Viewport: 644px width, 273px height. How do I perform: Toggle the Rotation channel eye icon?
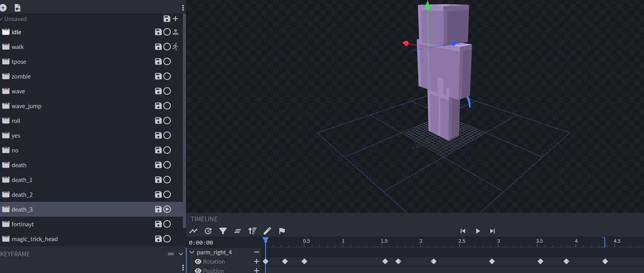coord(198,262)
